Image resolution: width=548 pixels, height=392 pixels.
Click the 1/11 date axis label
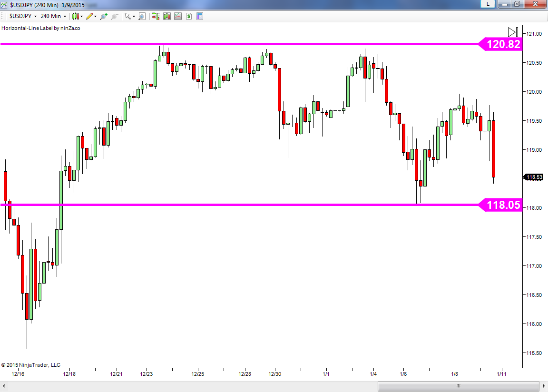click(x=501, y=374)
